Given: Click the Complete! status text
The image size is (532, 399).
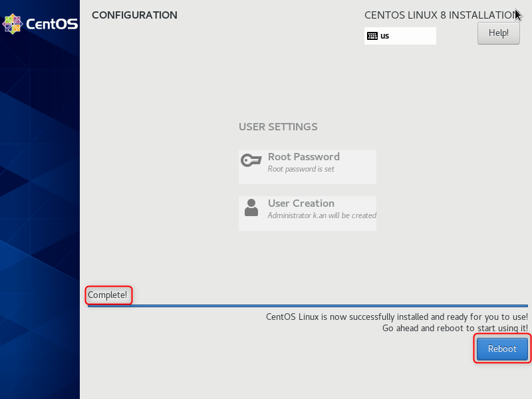Looking at the screenshot, I should 107,295.
